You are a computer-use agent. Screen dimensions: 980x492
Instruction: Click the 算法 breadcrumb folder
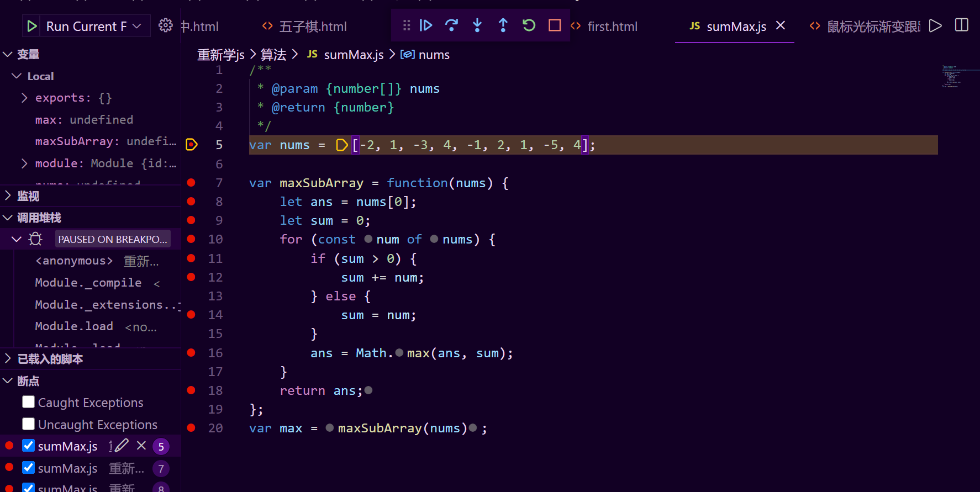pyautogui.click(x=273, y=55)
